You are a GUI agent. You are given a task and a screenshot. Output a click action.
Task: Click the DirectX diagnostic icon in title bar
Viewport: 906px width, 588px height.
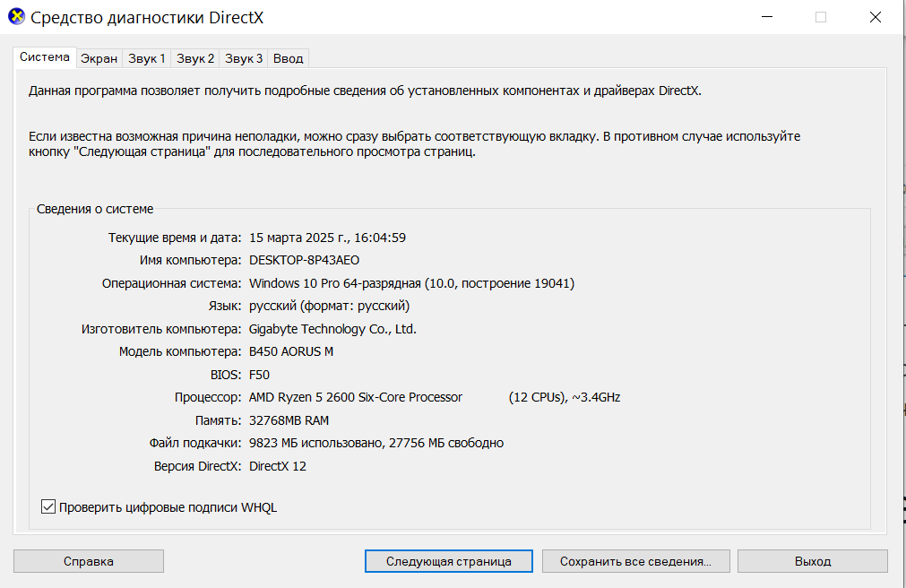pyautogui.click(x=16, y=17)
